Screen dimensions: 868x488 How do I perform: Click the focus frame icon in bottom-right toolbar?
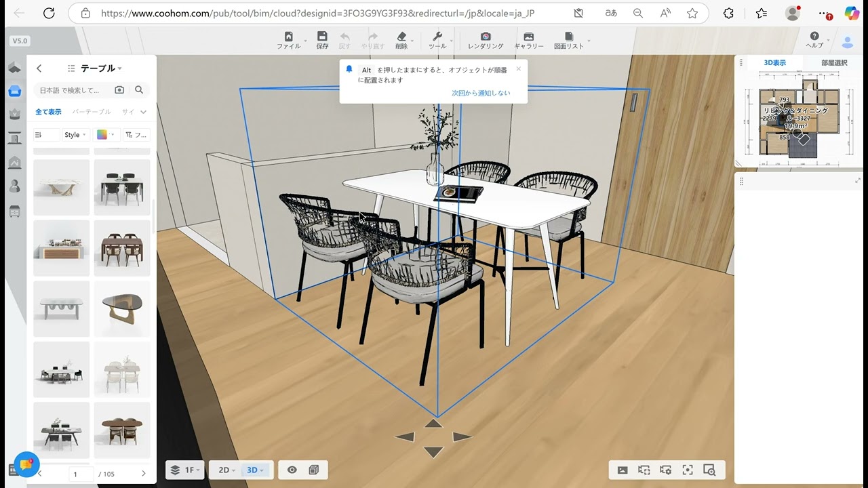[688, 470]
